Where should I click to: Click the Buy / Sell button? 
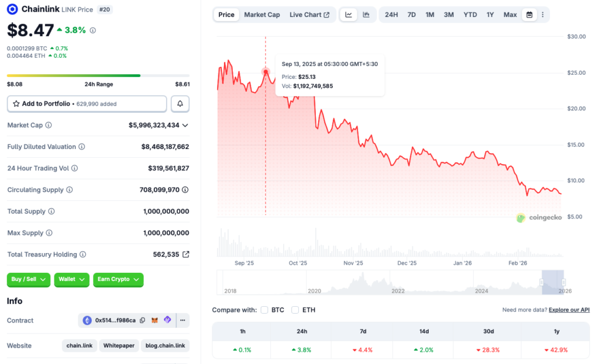(28, 280)
